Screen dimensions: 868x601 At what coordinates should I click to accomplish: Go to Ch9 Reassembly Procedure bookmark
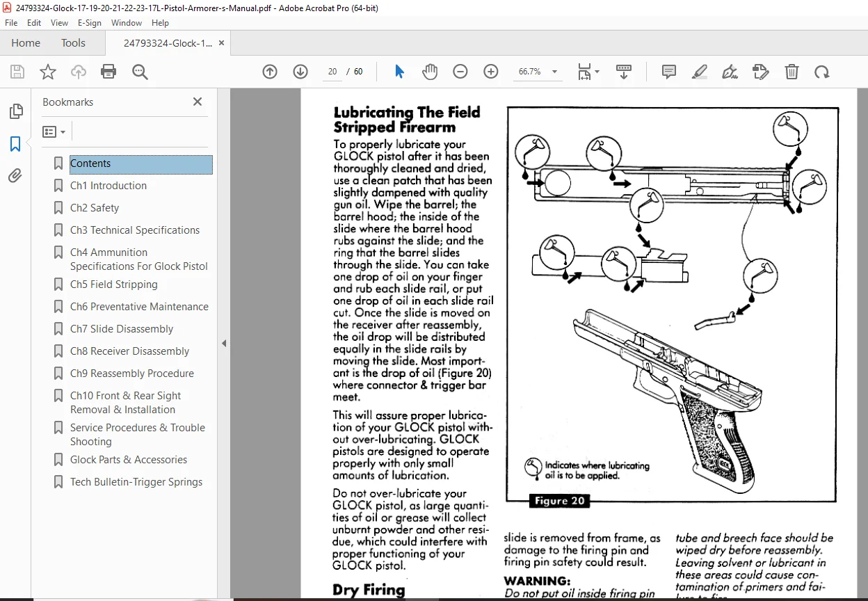[x=132, y=374]
